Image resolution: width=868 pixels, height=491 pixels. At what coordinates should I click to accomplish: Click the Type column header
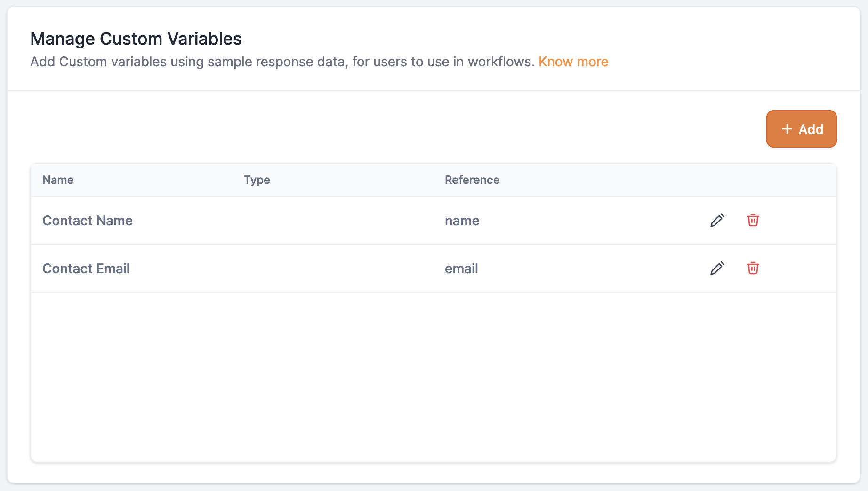(257, 180)
